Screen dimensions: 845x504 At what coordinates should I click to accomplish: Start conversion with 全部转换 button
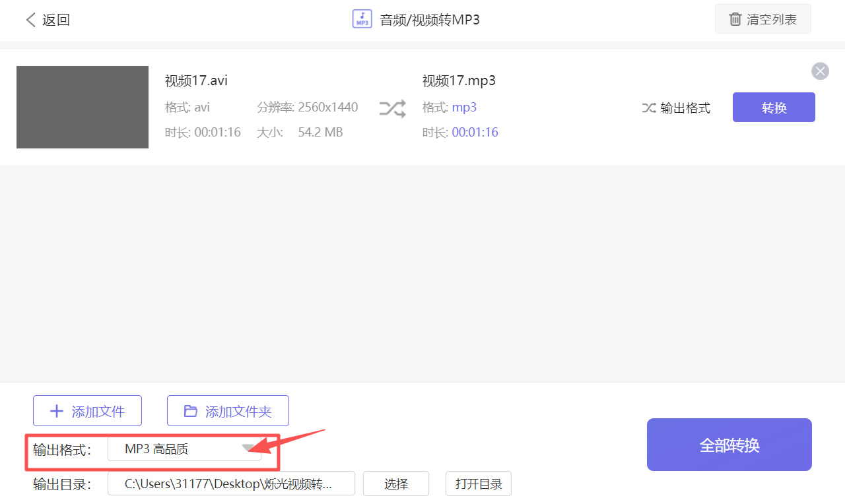point(729,445)
